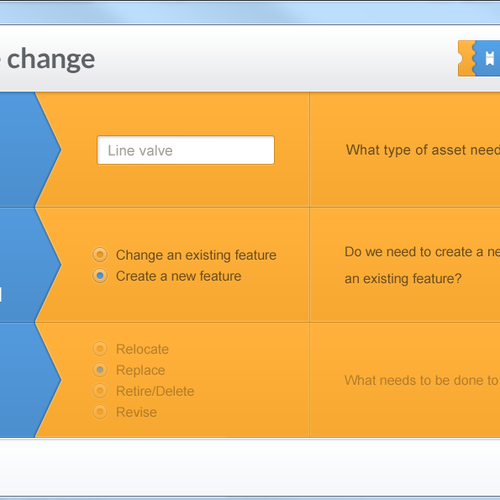Click the white ticket icon in the header
This screenshot has width=500, height=500.
pyautogui.click(x=489, y=59)
